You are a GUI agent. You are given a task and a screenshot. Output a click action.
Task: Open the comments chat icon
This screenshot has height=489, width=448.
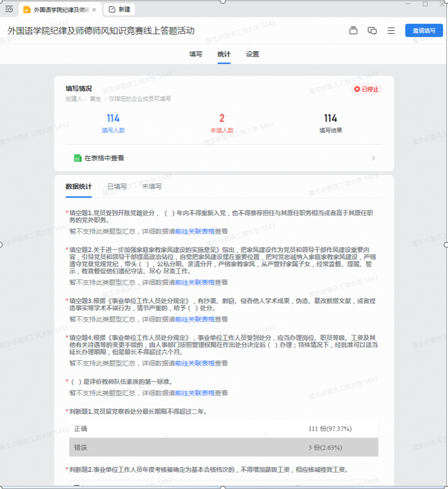pyautogui.click(x=372, y=31)
